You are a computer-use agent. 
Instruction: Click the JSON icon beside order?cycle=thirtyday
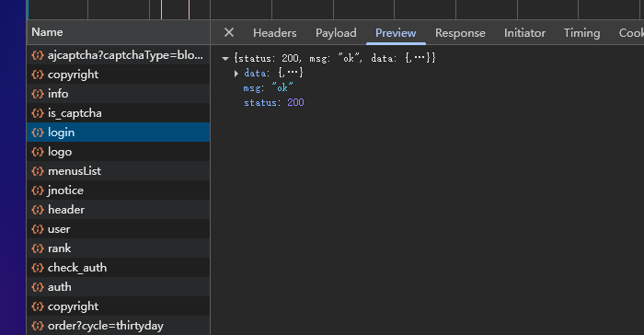(x=38, y=326)
